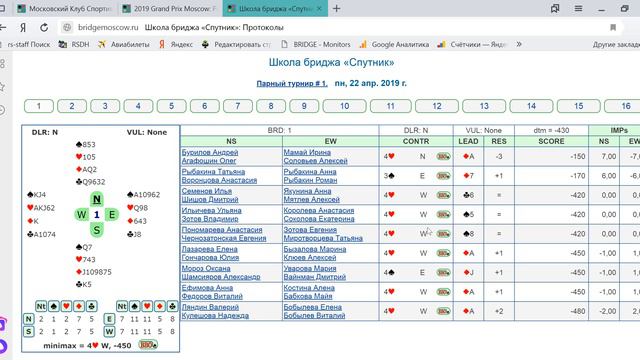This screenshot has height=360, width=640.
Task: Open player link Рыбакина Анна
Action: point(310,172)
